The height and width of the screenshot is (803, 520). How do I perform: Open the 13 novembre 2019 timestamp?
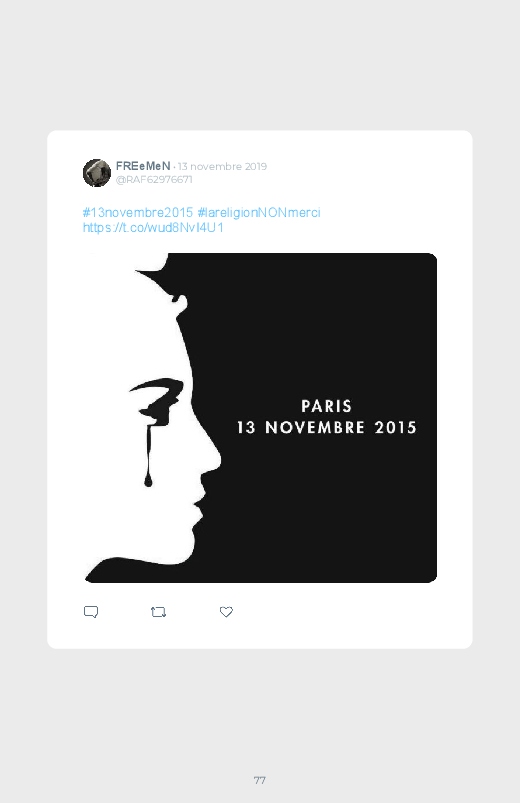click(x=222, y=166)
